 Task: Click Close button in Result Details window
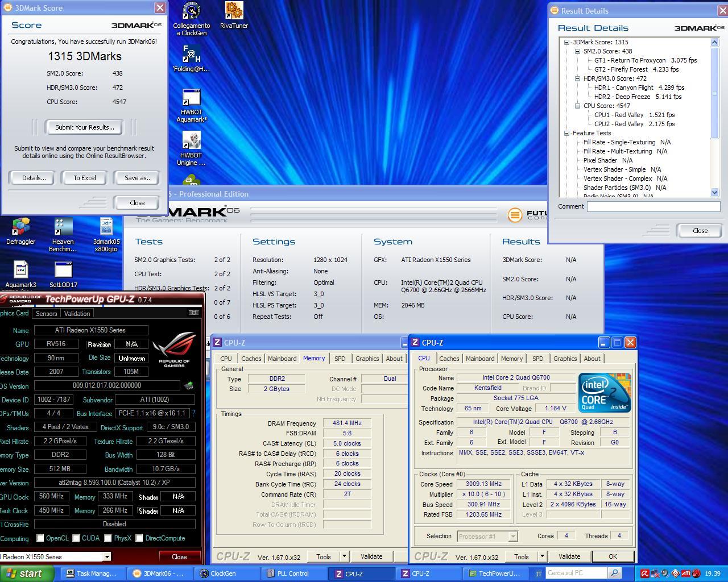pos(700,231)
